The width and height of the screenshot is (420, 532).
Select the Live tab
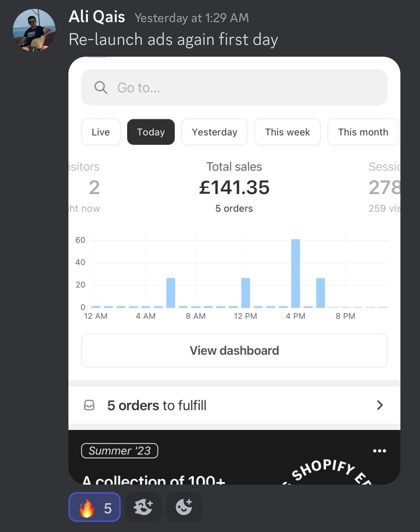(101, 132)
